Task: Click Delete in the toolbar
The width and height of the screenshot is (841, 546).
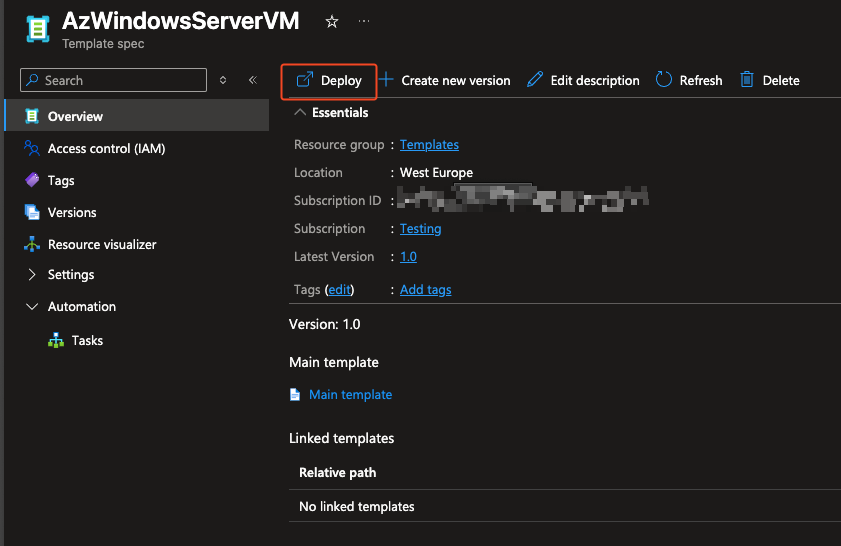Action: point(770,80)
